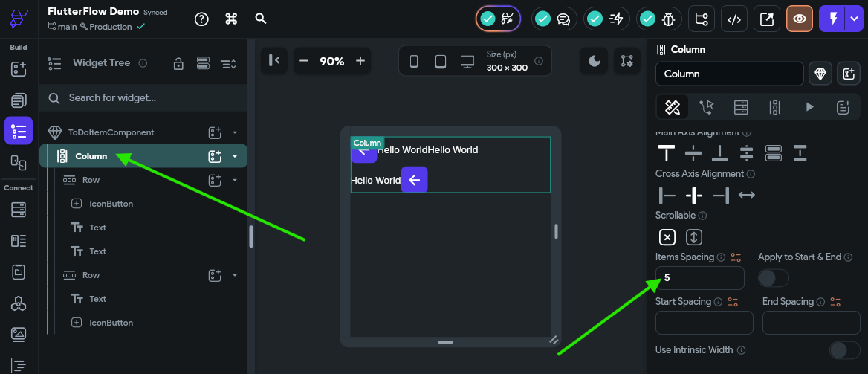Image resolution: width=868 pixels, height=374 pixels.
Task: Open the keyboard shortcuts command icon
Action: [x=231, y=19]
